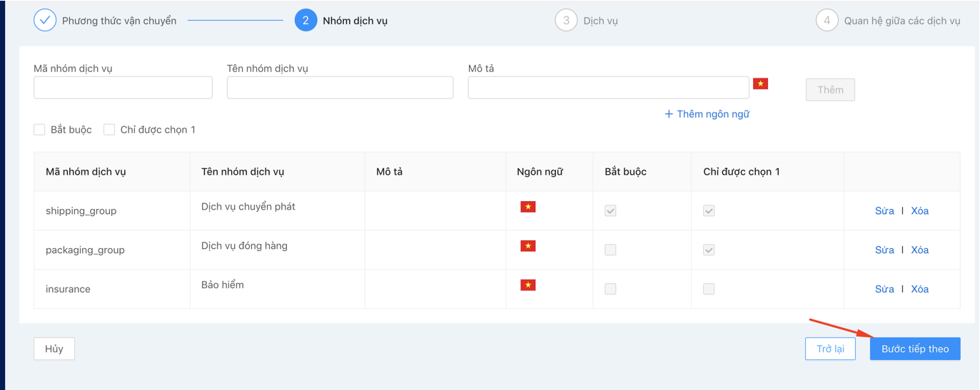
Task: Enable the Bắt buộc checkbox above table
Action: 40,130
